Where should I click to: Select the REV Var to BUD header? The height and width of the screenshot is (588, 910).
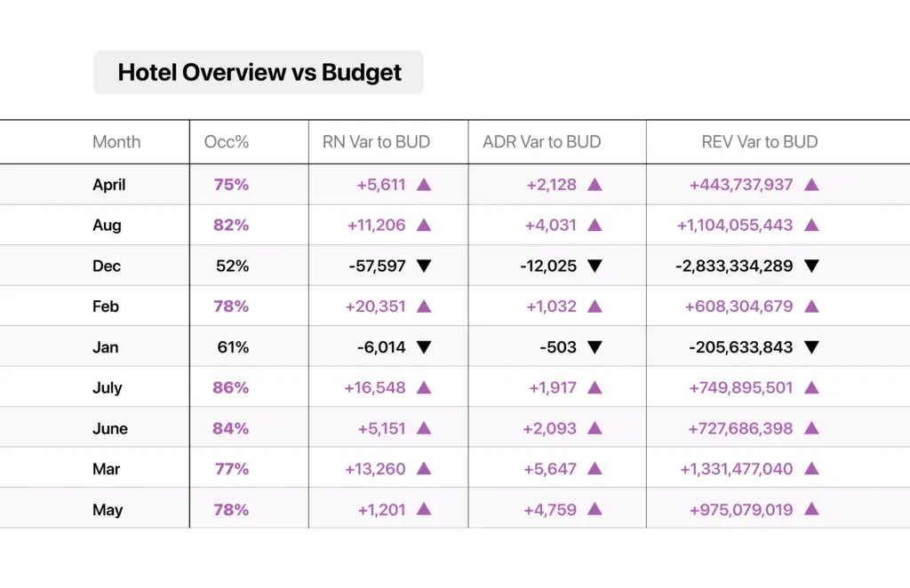click(760, 142)
